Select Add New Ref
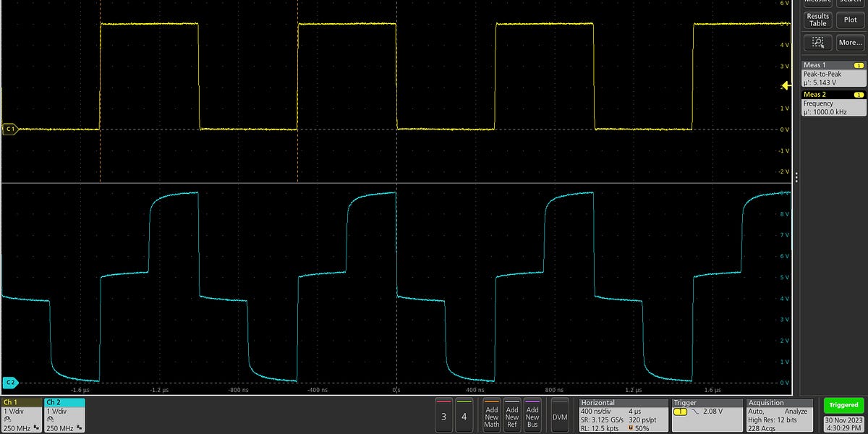The image size is (868, 434). coord(512,416)
